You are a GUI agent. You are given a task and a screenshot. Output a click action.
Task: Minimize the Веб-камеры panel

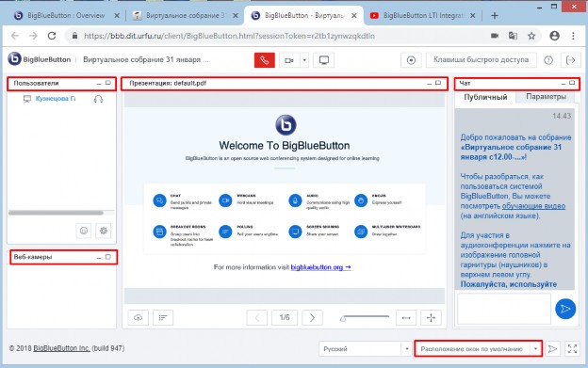click(99, 258)
